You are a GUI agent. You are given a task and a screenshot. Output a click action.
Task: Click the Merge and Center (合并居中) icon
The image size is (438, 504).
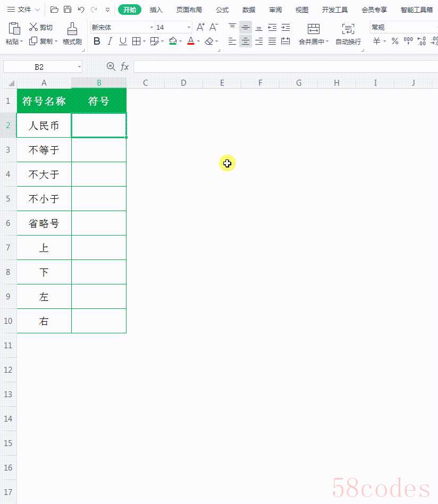(x=314, y=29)
